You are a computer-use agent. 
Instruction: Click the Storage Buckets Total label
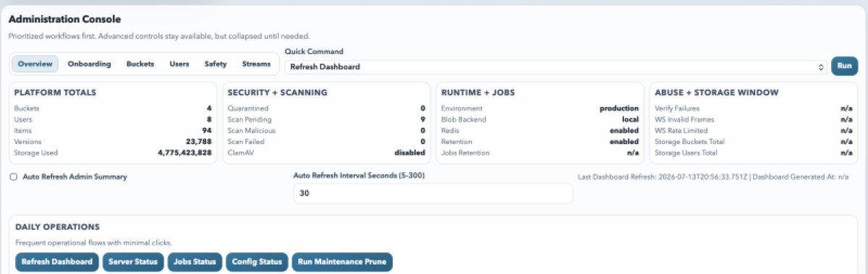coord(690,142)
